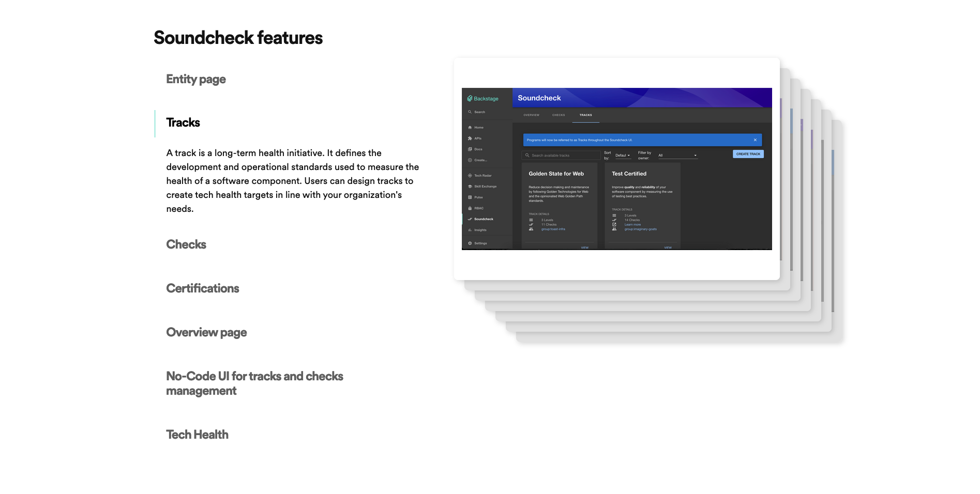Click View on the Golden State for Web card
This screenshot has height=494, width=980.
[x=584, y=248]
